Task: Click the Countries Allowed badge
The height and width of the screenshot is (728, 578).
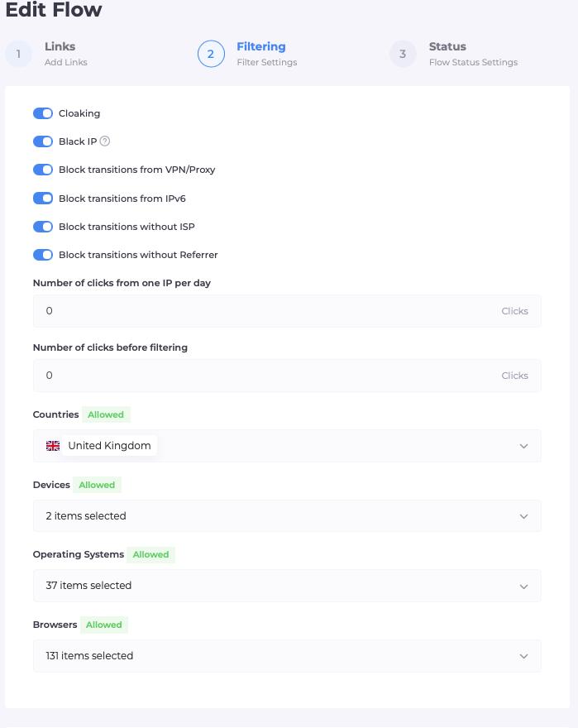Action: [x=106, y=414]
